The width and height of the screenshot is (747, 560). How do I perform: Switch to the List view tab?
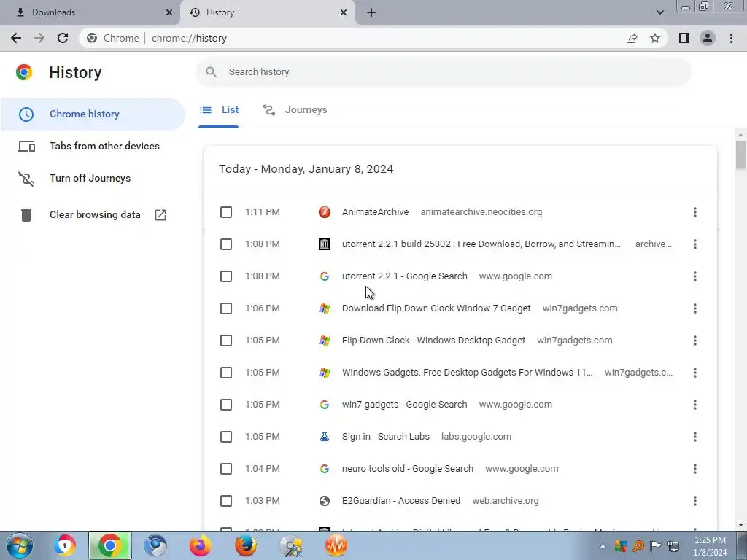point(219,110)
